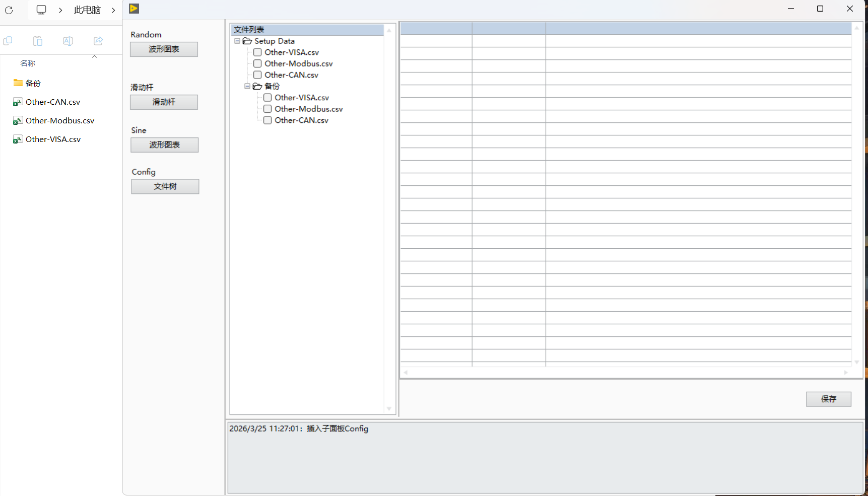Check Other-Modbus.csv under Setup Data
868x496 pixels.
[x=257, y=63]
